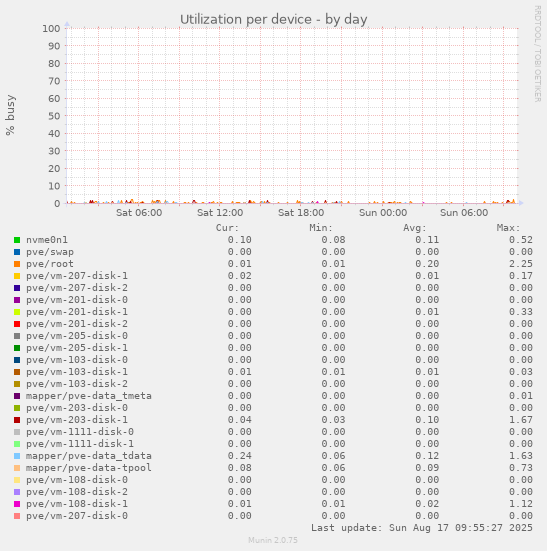This screenshot has height=551, width=547.
Task: Click the mapper/pve-data-tpool legend label
Action: coord(89,468)
